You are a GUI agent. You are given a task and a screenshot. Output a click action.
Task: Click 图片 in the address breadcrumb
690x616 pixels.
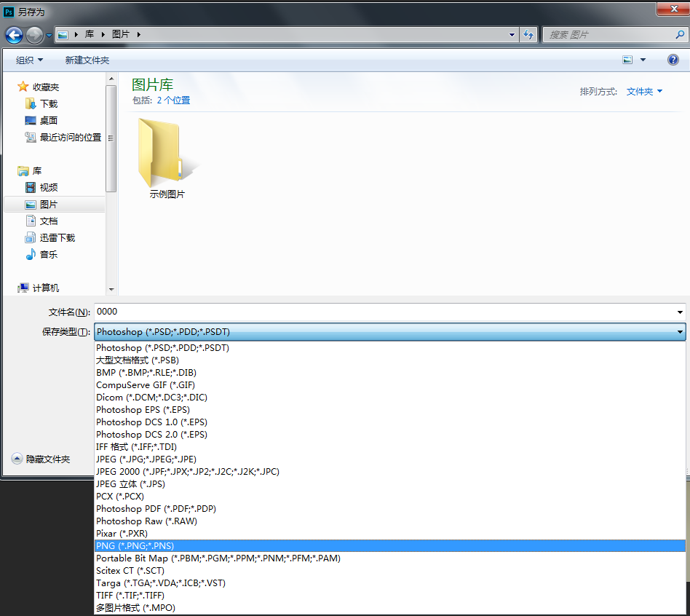pos(121,34)
